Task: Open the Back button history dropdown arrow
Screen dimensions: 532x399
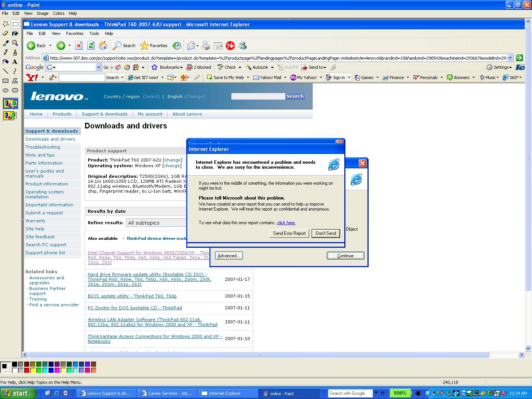Action: click(x=50, y=46)
